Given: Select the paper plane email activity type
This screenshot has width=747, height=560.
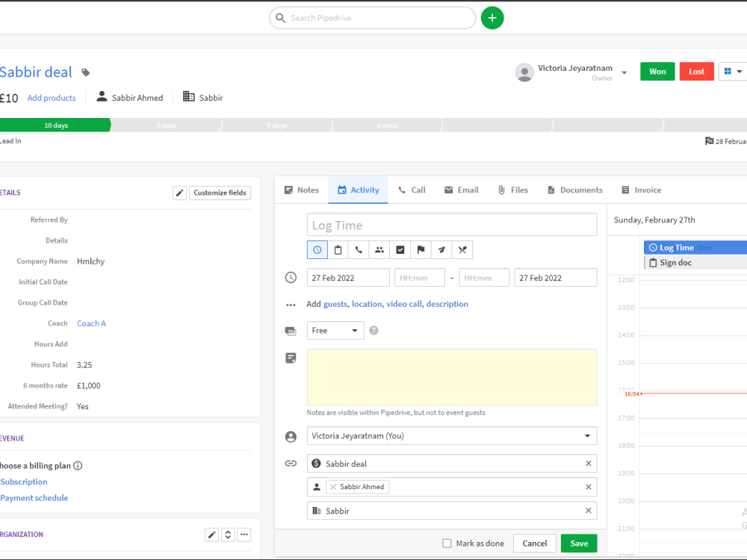Looking at the screenshot, I should (x=441, y=249).
